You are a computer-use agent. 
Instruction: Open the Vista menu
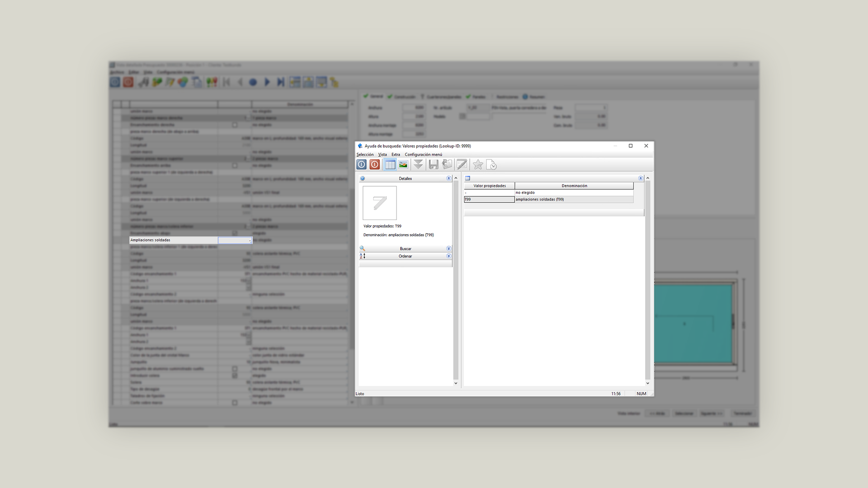(382, 155)
